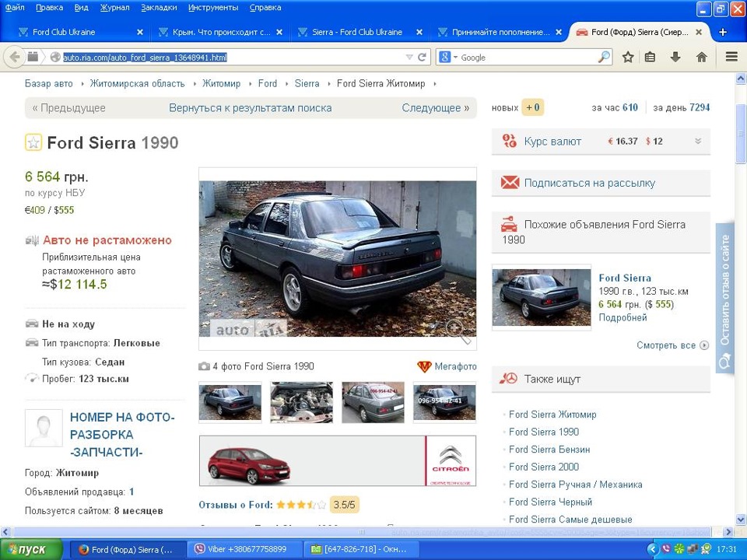The image size is (747, 560).
Task: Go to the Предыдущее listing
Action: pyautogui.click(x=68, y=108)
